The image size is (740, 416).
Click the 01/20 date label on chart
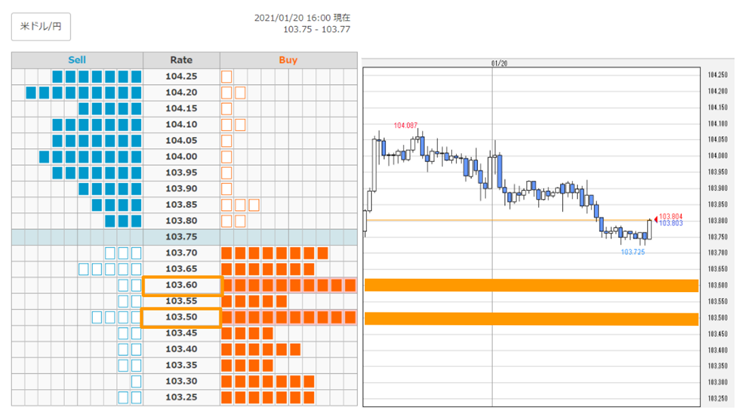(499, 63)
